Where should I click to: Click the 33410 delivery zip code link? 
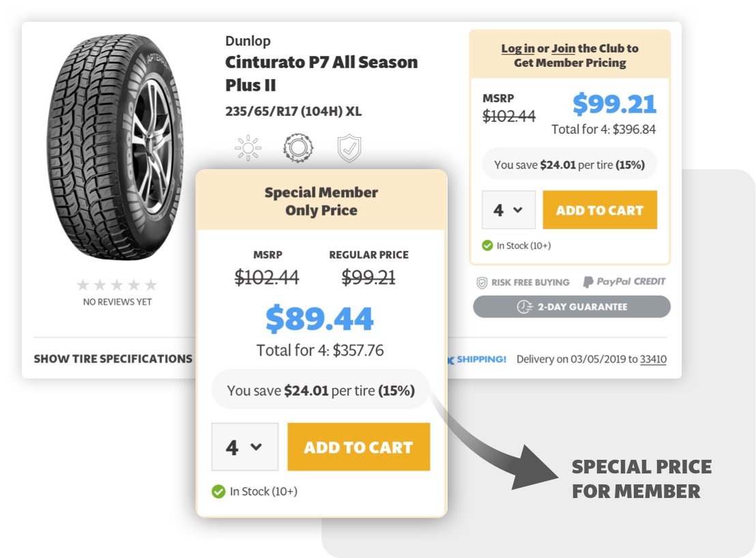(x=653, y=359)
